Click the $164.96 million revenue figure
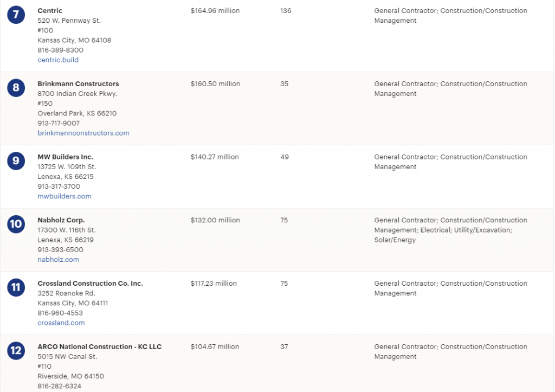The height and width of the screenshot is (392, 555). click(x=215, y=11)
